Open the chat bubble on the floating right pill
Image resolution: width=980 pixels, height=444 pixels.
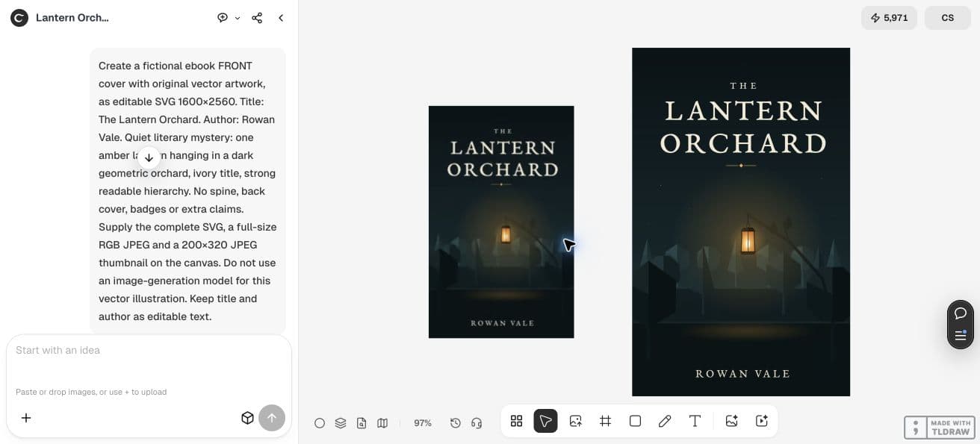pos(961,313)
